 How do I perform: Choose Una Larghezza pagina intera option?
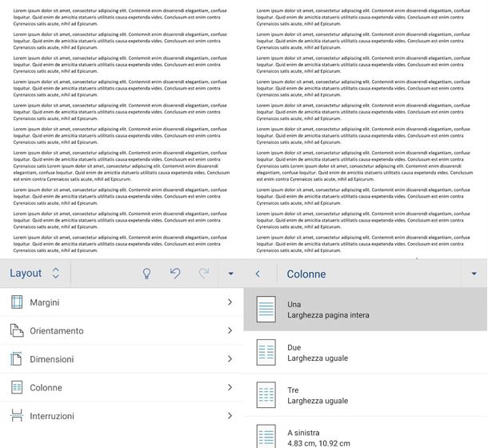(x=366, y=309)
